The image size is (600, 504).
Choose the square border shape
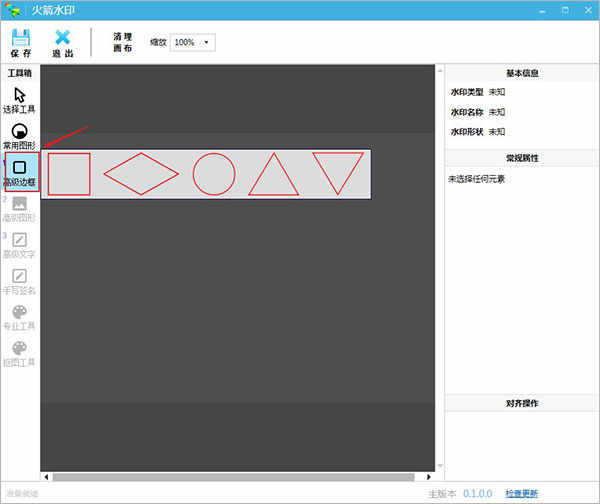pyautogui.click(x=69, y=174)
